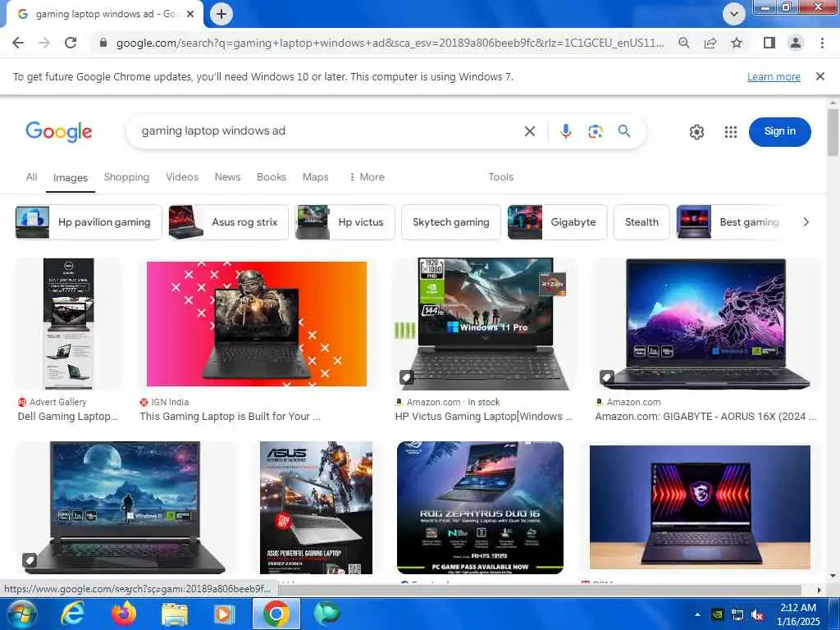The height and width of the screenshot is (630, 840).
Task: Show more filter chips with right chevron
Action: point(806,221)
